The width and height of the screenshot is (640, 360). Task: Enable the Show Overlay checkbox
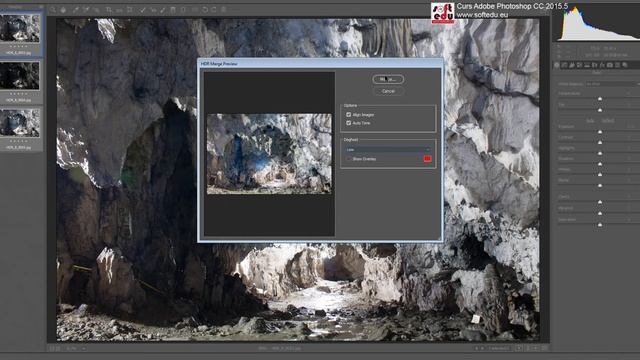pyautogui.click(x=349, y=159)
